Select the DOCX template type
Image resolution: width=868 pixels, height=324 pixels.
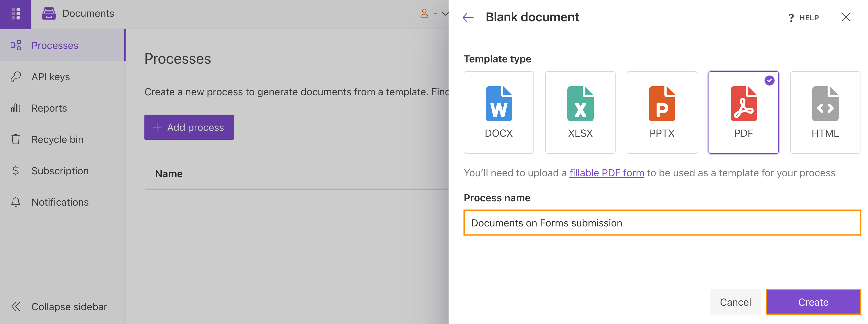pos(499,112)
